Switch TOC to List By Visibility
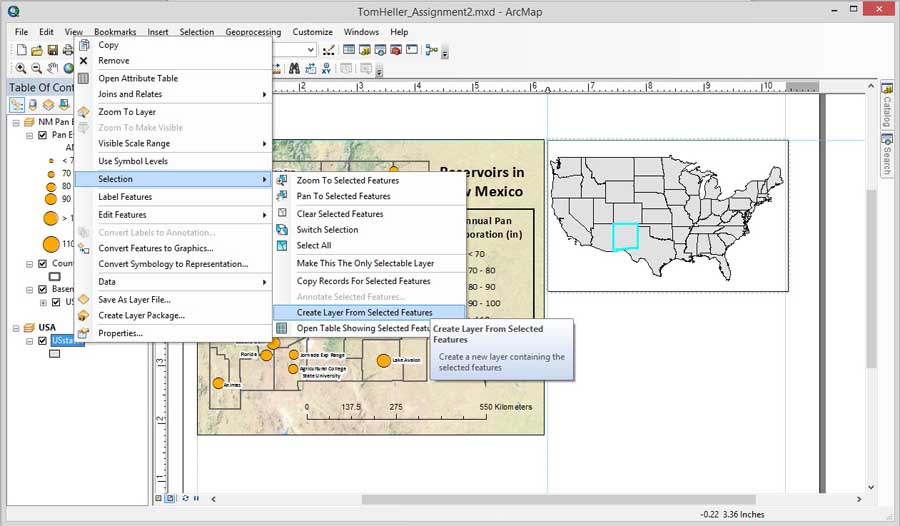Image resolution: width=900 pixels, height=526 pixels. 49,105
